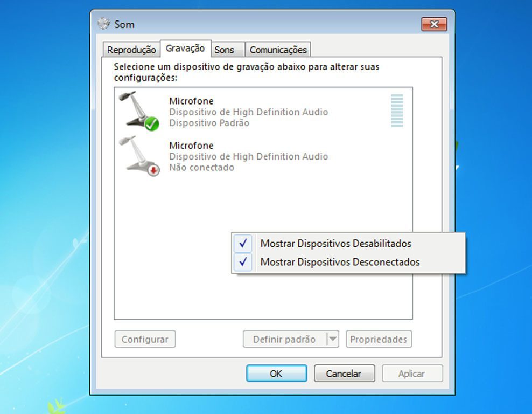Expand the Definir padrão dropdown arrow
The image size is (532, 414).
pos(333,339)
